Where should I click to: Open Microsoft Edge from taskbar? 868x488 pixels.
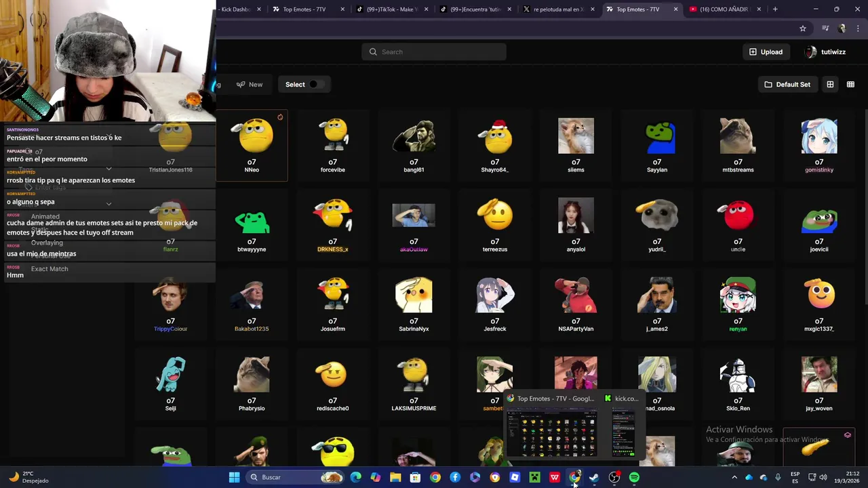pos(355,477)
